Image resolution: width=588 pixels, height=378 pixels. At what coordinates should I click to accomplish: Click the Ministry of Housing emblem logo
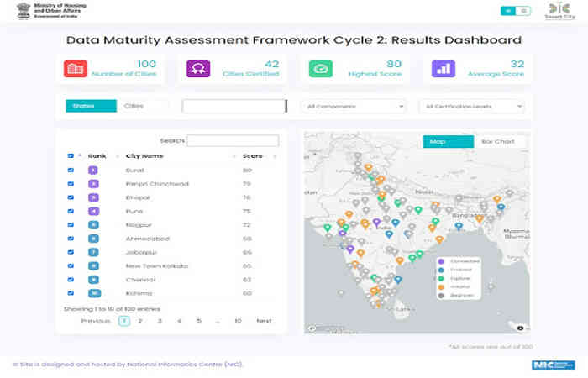click(x=24, y=11)
